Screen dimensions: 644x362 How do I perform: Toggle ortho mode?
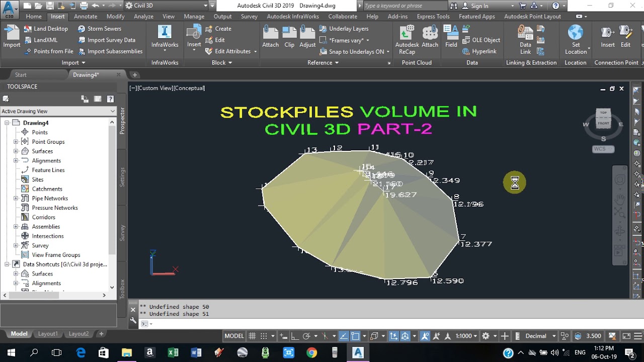(295, 336)
